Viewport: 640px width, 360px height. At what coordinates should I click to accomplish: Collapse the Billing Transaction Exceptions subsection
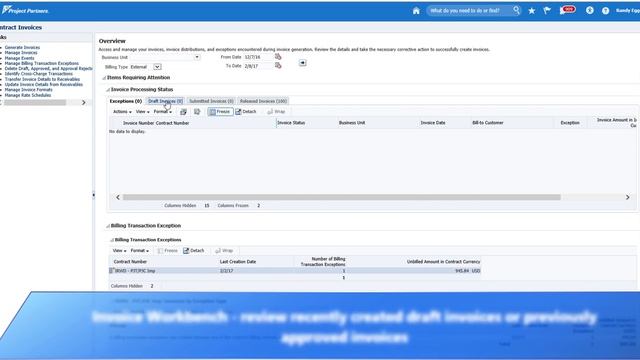[112, 240]
